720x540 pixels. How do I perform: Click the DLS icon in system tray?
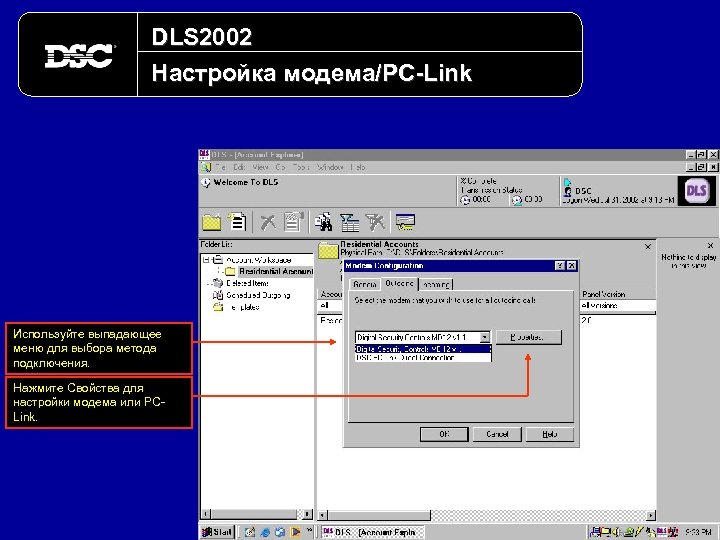click(662, 532)
